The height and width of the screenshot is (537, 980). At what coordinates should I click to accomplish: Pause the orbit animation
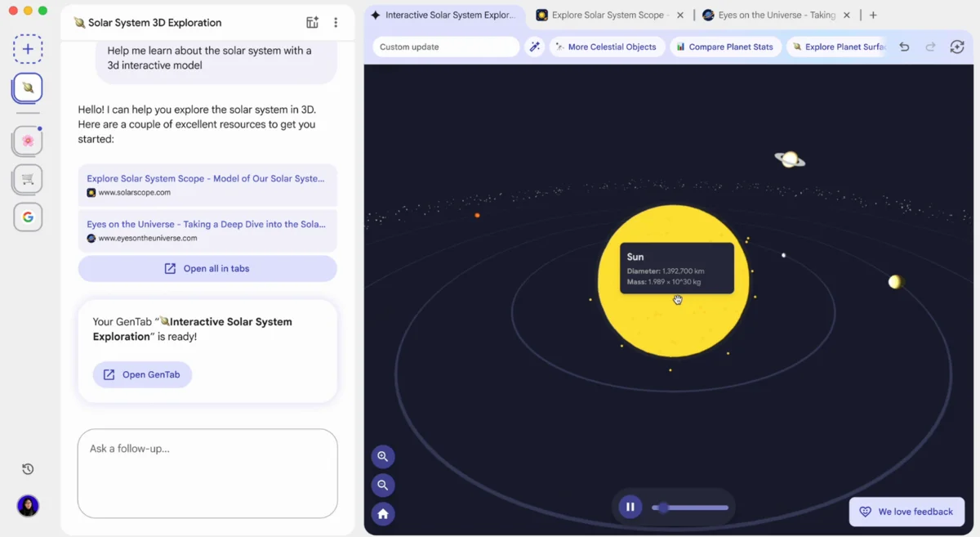click(x=630, y=507)
